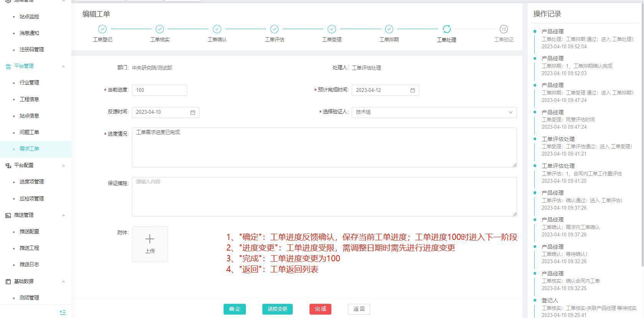Click the 工单排期 completed step checkmark
This screenshot has height=318, width=644.
389,29
